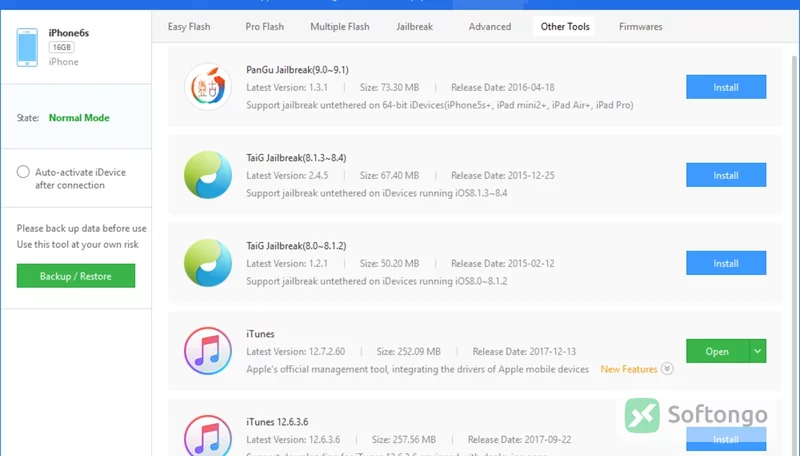Click Release Date: 2015-02-12 text
This screenshot has width=800, height=456.
pyautogui.click(x=503, y=264)
